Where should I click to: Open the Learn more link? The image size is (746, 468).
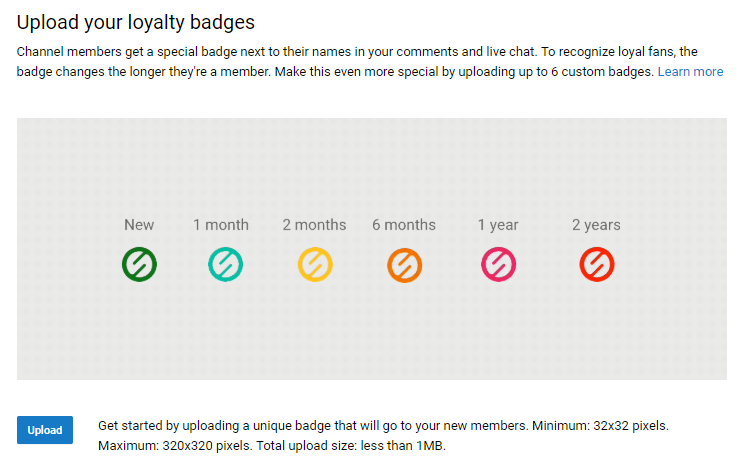point(690,71)
